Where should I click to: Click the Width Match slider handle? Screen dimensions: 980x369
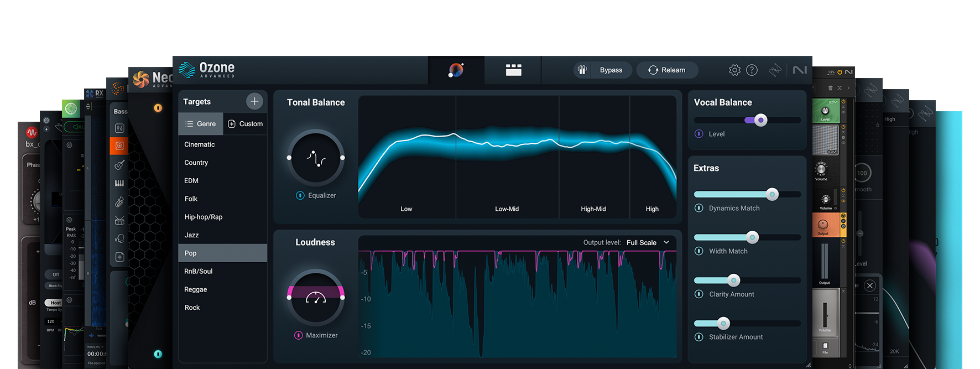(x=752, y=237)
